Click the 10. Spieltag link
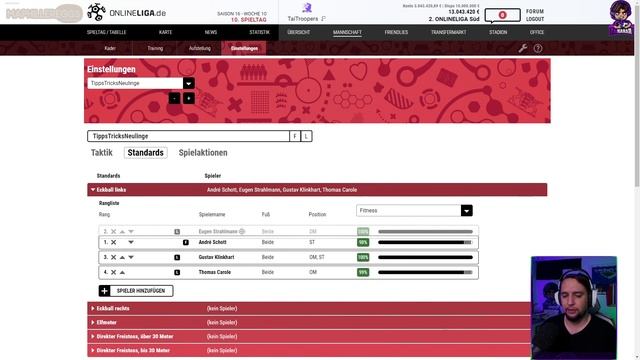Screen dimensions: 640x360 (249, 20)
